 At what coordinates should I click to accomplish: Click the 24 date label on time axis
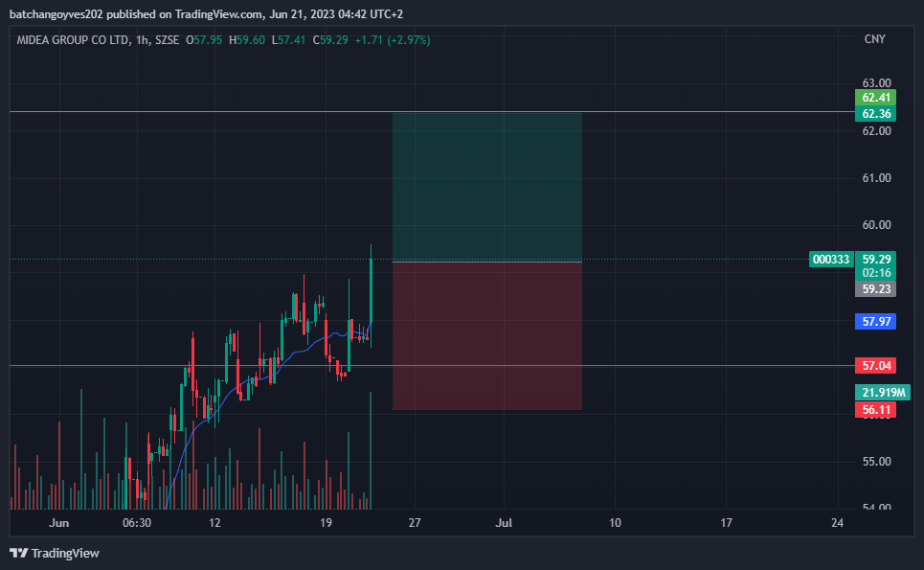click(838, 523)
